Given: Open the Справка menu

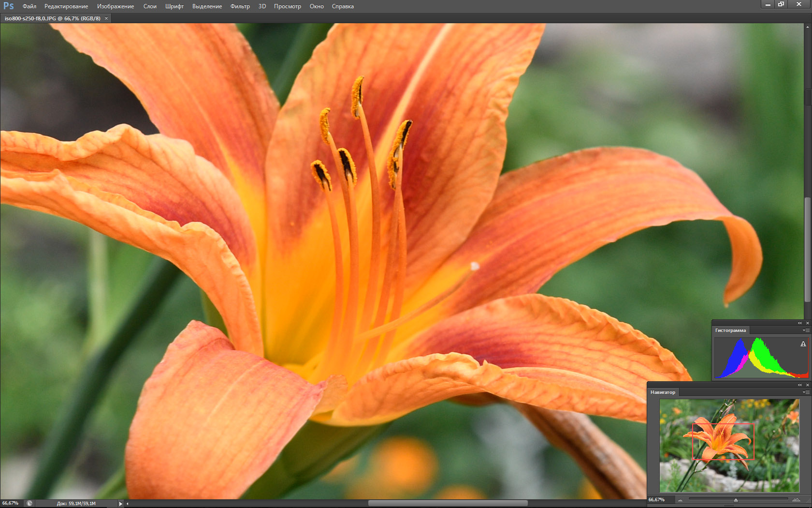Looking at the screenshot, I should pos(343,6).
